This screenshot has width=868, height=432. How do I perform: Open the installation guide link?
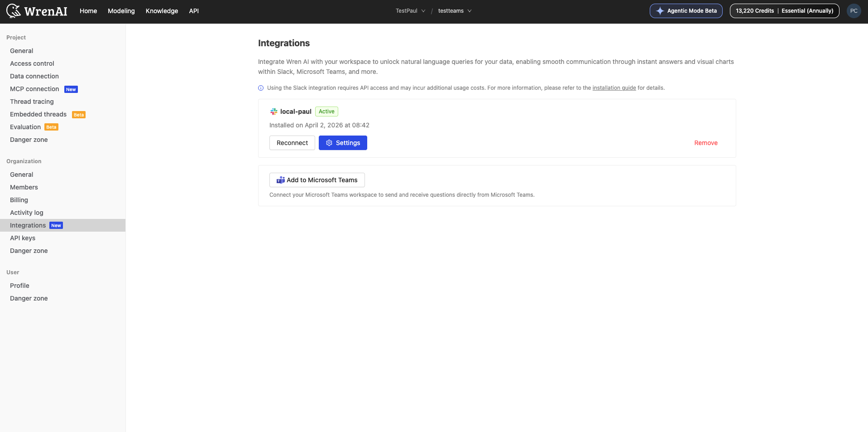coord(614,88)
